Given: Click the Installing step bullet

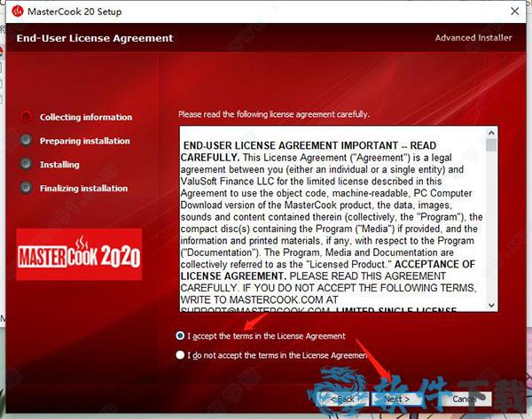Looking at the screenshot, I should [x=26, y=164].
